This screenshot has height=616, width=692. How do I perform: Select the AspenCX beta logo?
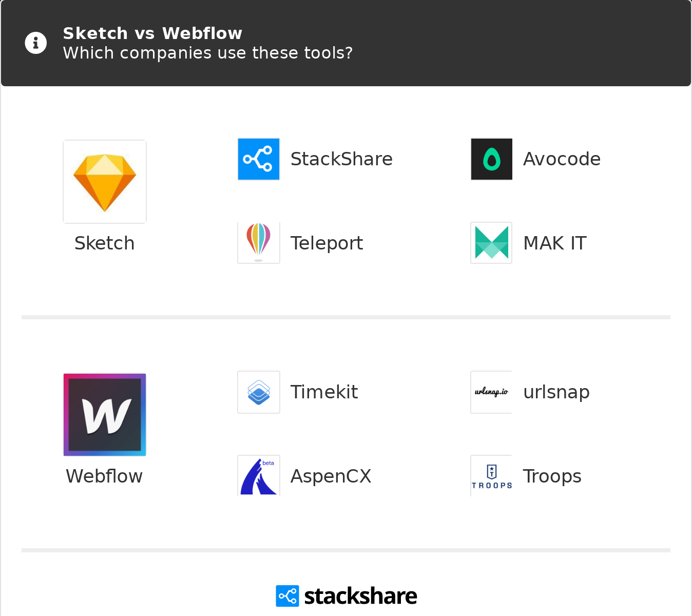259,476
